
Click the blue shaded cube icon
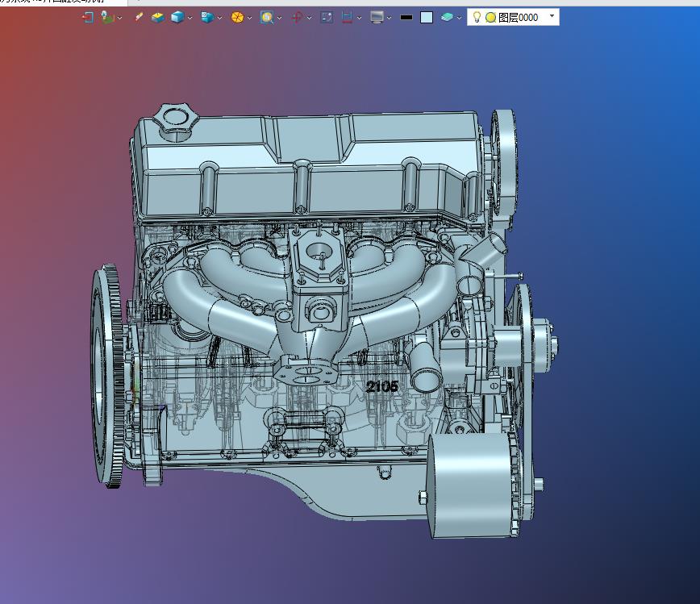pos(177,17)
